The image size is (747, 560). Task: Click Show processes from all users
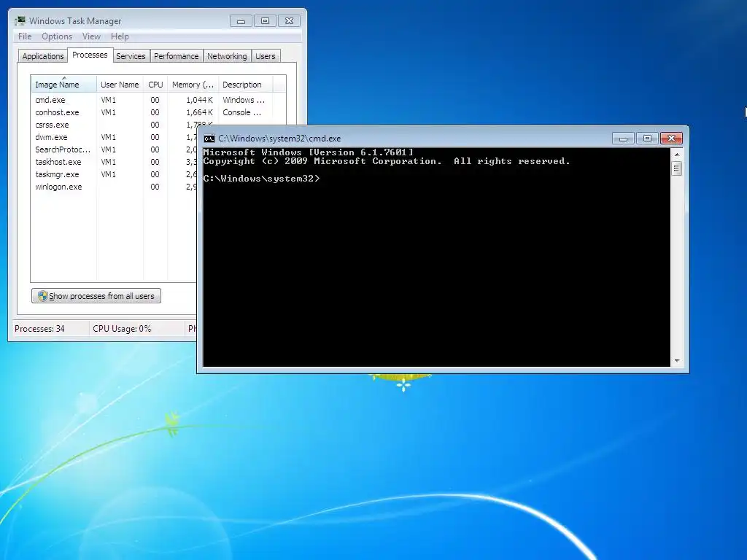(x=96, y=296)
